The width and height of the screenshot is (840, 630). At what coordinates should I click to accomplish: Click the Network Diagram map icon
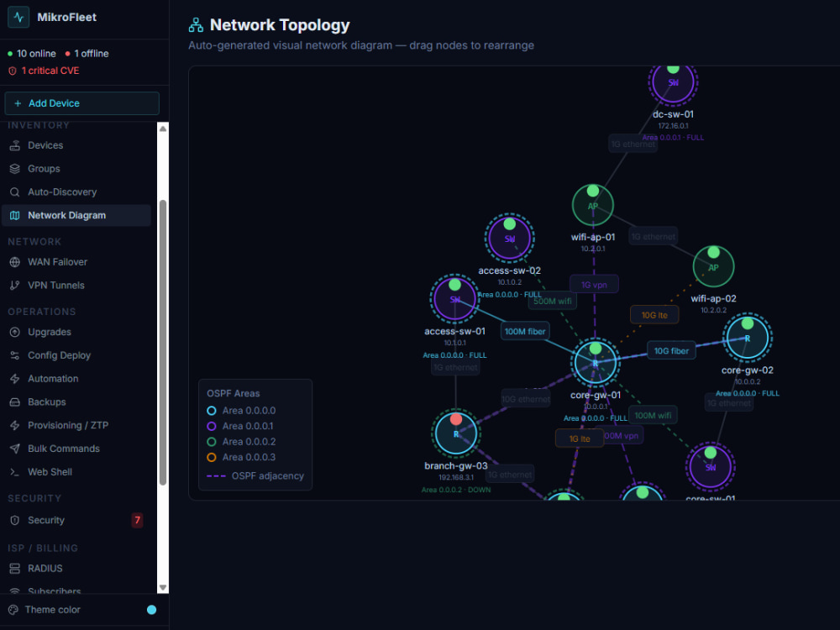tap(15, 215)
